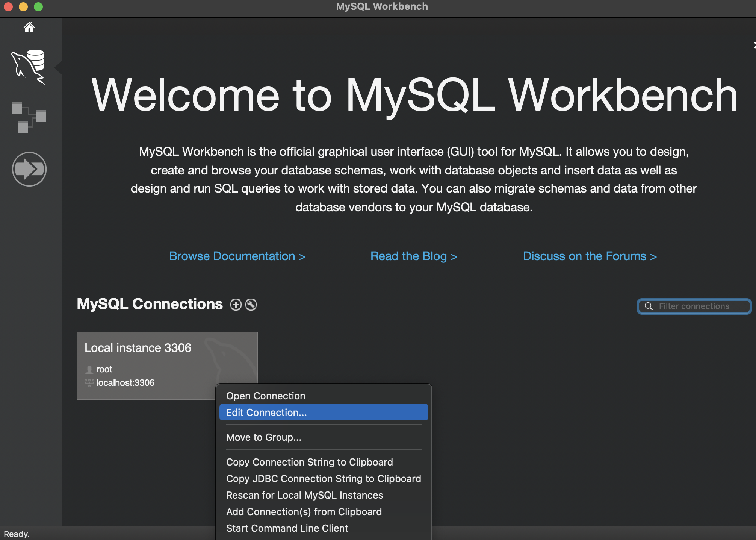Add a new MySQL connection with the plus icon
Viewport: 756px width, 540px height.
pos(236,305)
